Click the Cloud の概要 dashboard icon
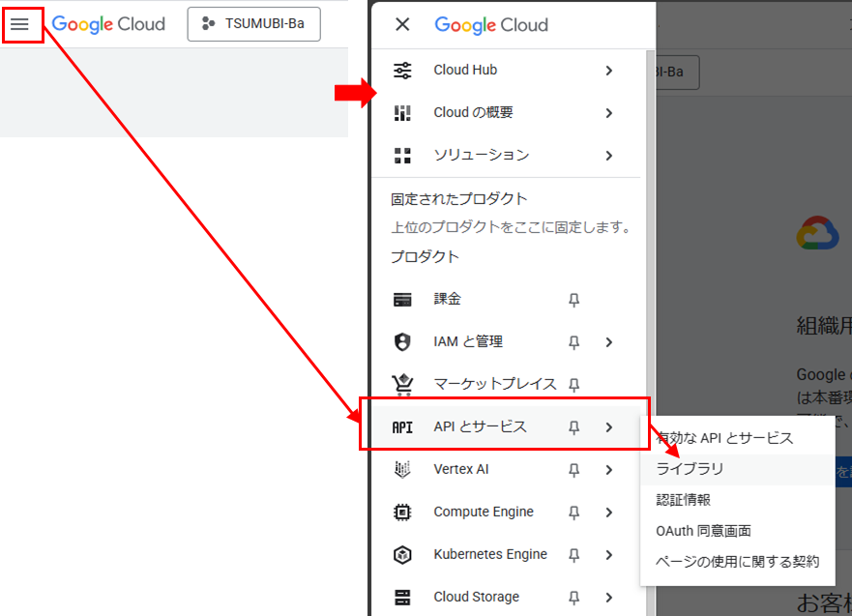852x616 pixels. [x=402, y=113]
